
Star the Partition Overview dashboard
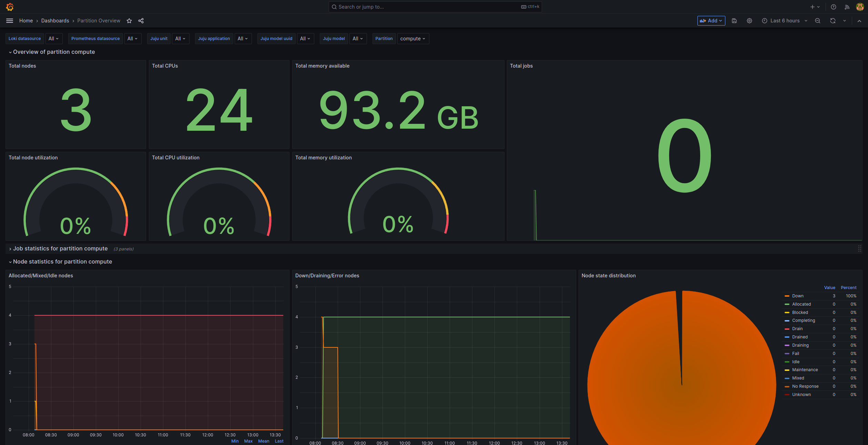point(129,21)
